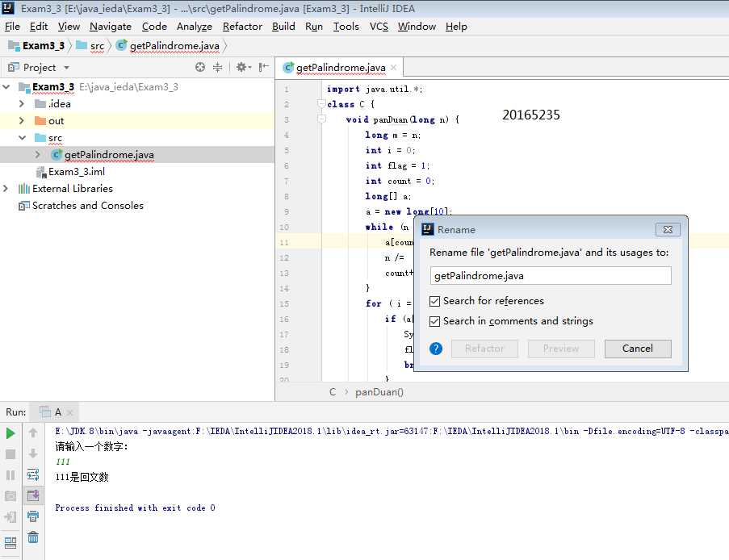The image size is (729, 560).
Task: Open the Build menu
Action: (x=283, y=27)
